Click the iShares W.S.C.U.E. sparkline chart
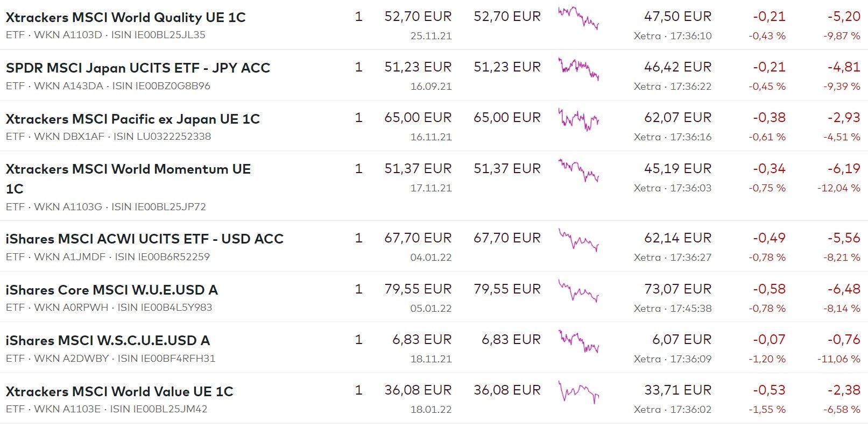This screenshot has height=429, width=868. (x=578, y=341)
